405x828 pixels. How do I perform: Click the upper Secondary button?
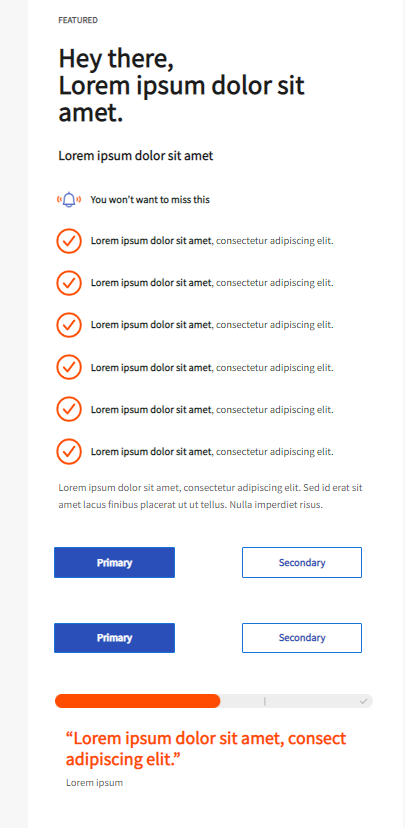pyautogui.click(x=302, y=562)
